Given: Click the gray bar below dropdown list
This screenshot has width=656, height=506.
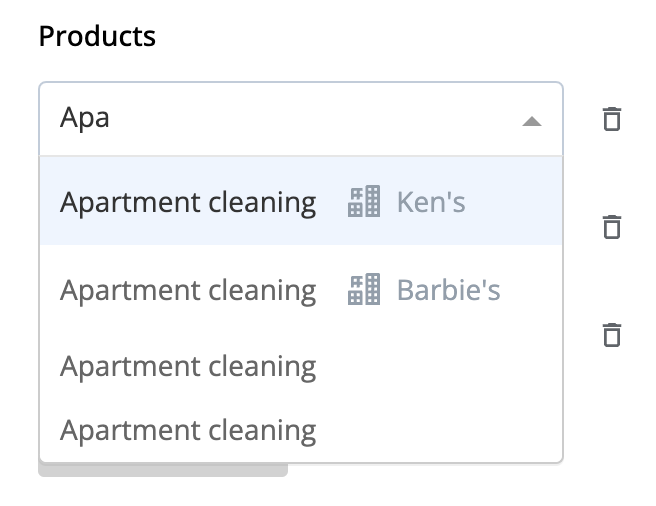Looking at the screenshot, I should (163, 470).
